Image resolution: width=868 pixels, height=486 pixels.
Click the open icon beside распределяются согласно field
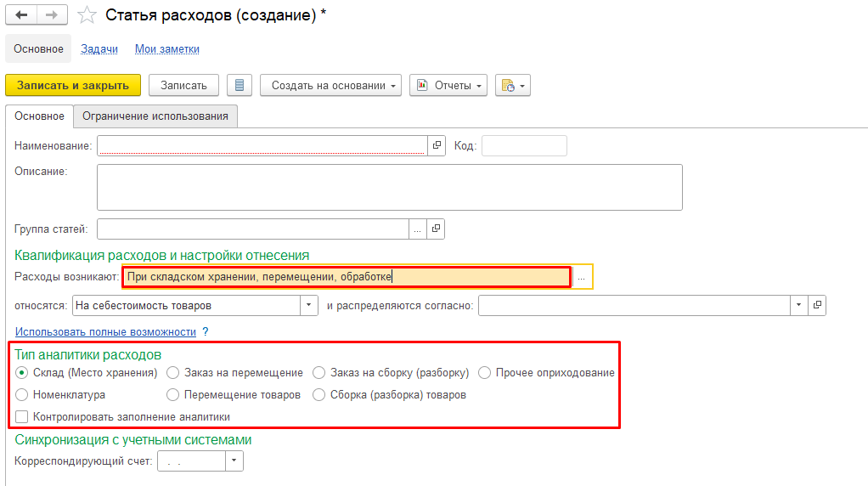pos(817,305)
